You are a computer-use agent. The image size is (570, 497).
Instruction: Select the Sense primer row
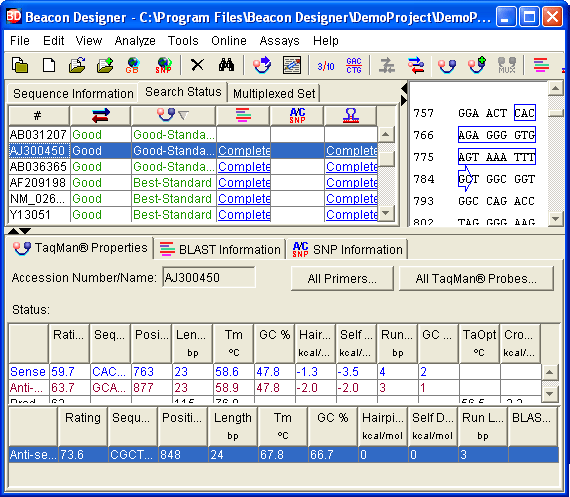(275, 372)
